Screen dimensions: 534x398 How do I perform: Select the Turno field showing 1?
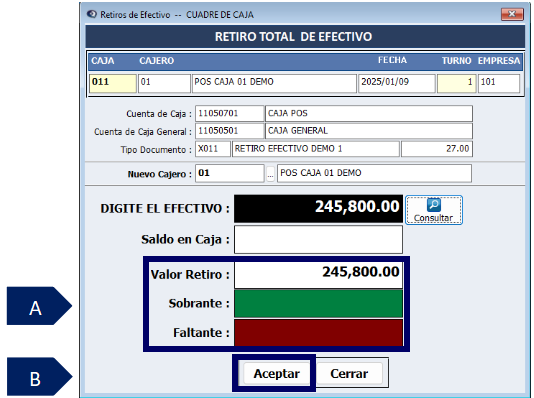point(456,83)
